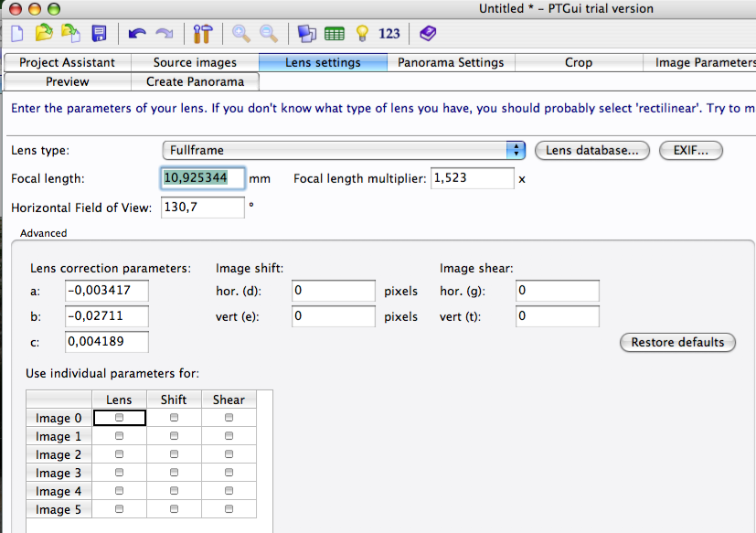Screen dimensions: 756x533
Task: Undo the last action
Action: 137,34
